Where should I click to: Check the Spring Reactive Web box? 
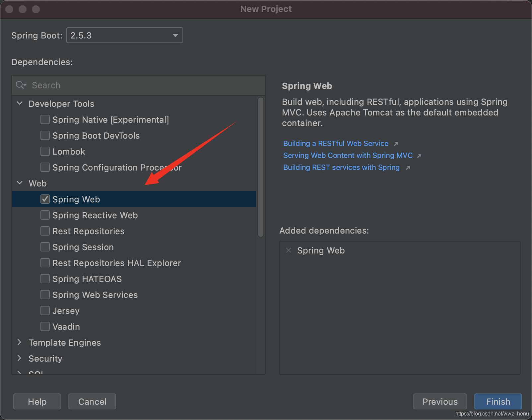pos(45,215)
